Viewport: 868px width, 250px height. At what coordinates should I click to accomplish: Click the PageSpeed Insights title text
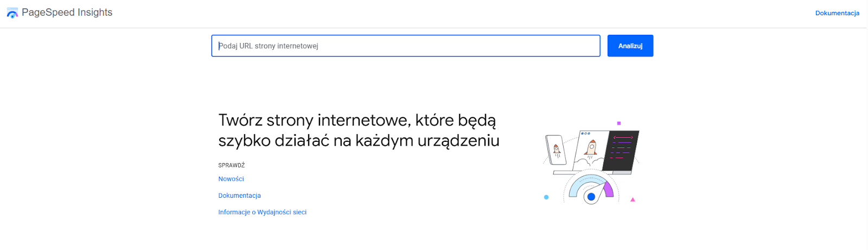(67, 12)
